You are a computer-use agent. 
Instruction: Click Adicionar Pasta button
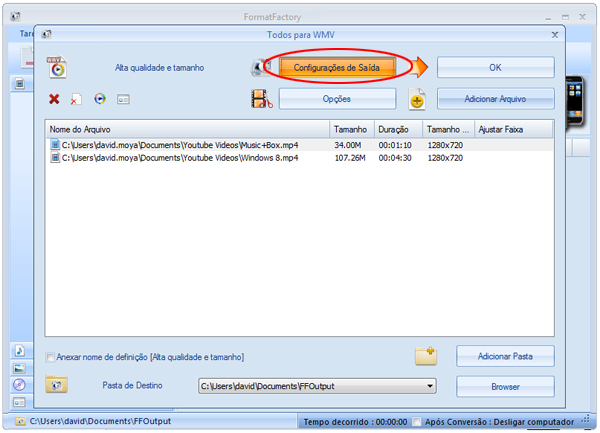[x=505, y=356]
